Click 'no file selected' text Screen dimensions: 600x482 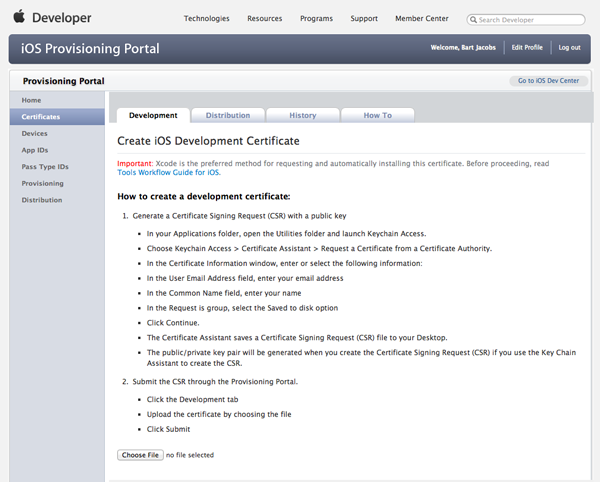(190, 455)
